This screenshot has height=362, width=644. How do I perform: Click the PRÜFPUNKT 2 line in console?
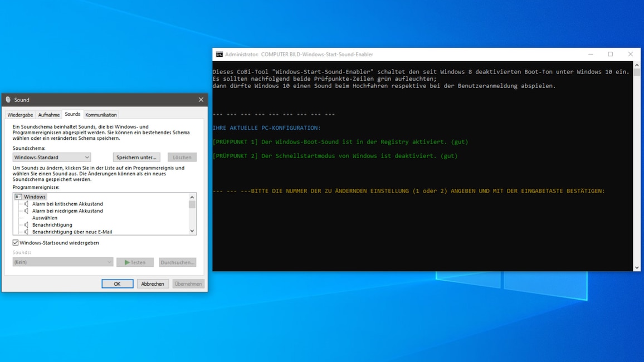click(335, 156)
